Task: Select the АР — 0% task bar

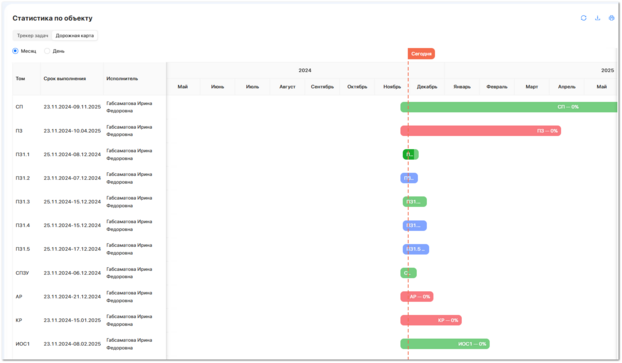Action: point(417,296)
